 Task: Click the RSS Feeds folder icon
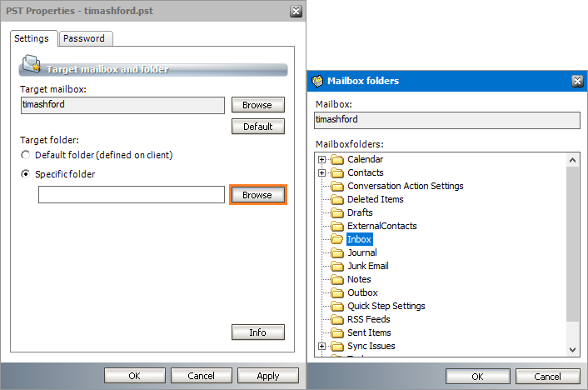pos(336,319)
